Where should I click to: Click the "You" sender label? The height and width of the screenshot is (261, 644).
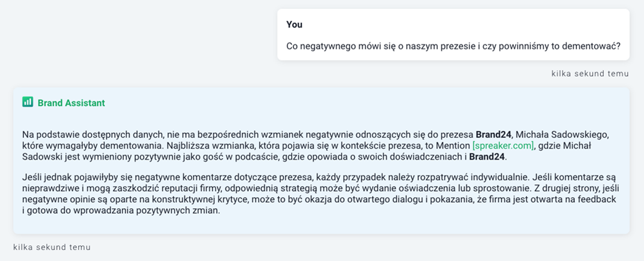[295, 25]
